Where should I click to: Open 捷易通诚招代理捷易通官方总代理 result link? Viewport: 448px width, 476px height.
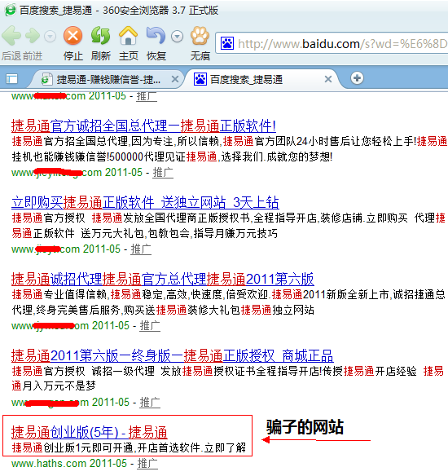pyautogui.click(x=163, y=279)
